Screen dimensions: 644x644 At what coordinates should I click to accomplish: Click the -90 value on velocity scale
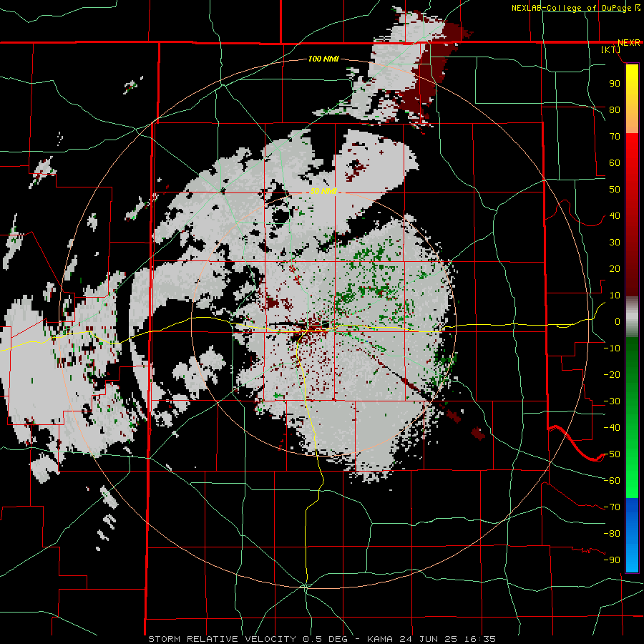point(612,560)
